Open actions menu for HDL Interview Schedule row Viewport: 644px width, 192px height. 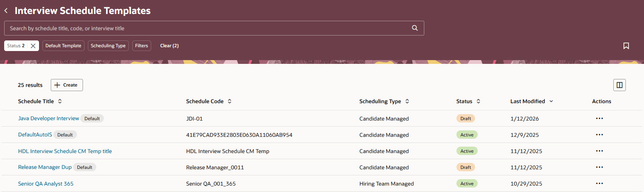click(x=599, y=151)
